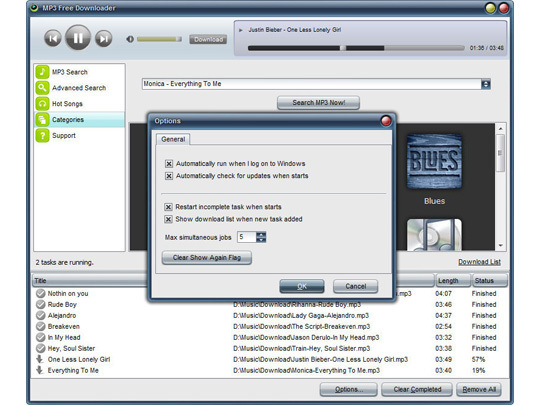Screen dimensions: 540x405
Task: Toggle Automatically run when I log on checkbox
Action: (x=169, y=164)
